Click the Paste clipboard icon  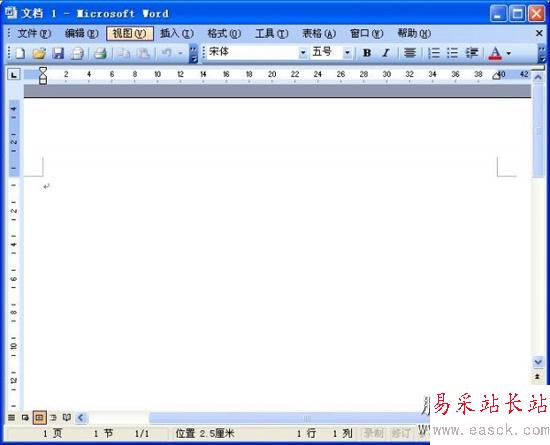click(143, 53)
